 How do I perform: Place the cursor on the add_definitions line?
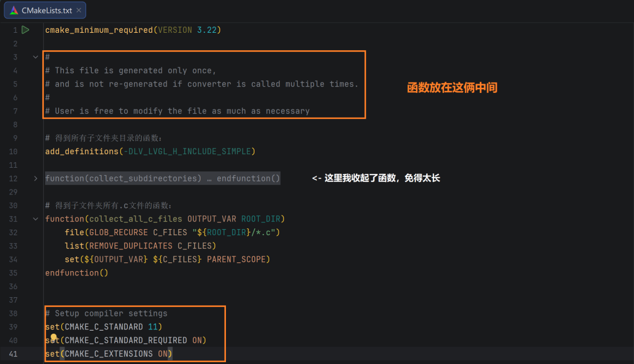(x=150, y=151)
